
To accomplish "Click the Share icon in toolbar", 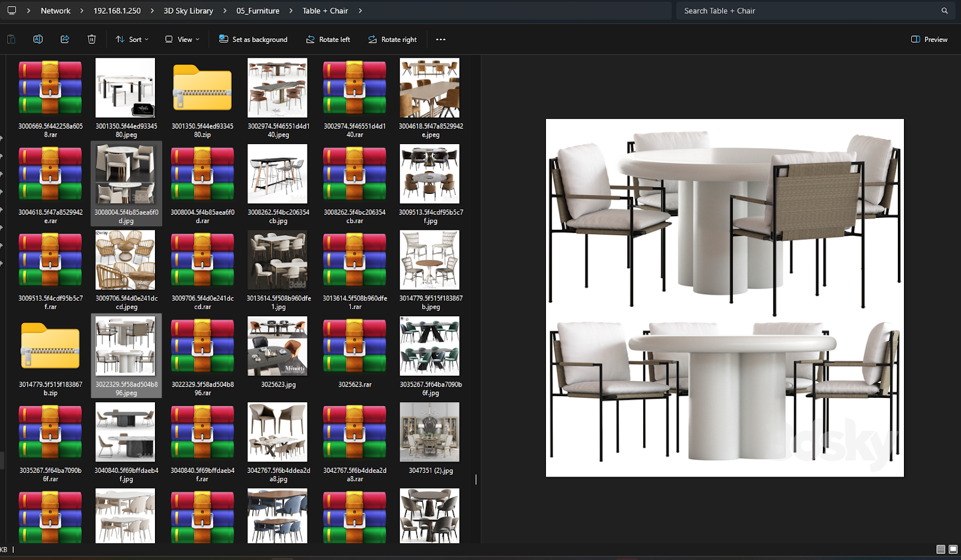I will (65, 40).
